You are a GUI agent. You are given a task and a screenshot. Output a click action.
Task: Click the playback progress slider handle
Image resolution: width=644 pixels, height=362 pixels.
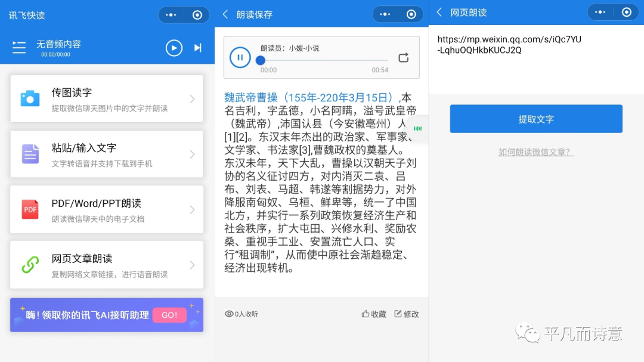click(261, 60)
